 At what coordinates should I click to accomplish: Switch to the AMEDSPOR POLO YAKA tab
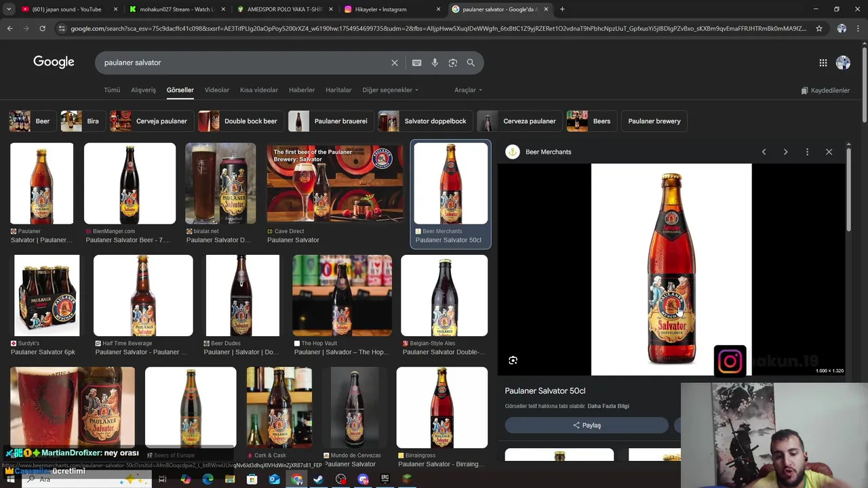285,9
